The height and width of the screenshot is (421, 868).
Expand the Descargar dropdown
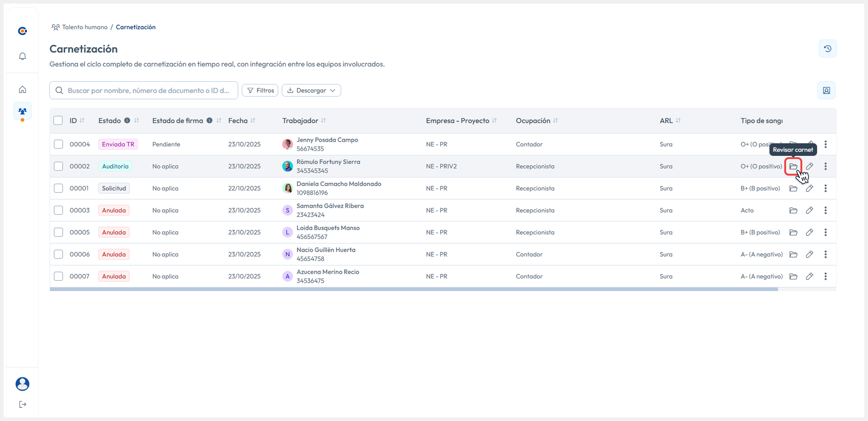[311, 91]
